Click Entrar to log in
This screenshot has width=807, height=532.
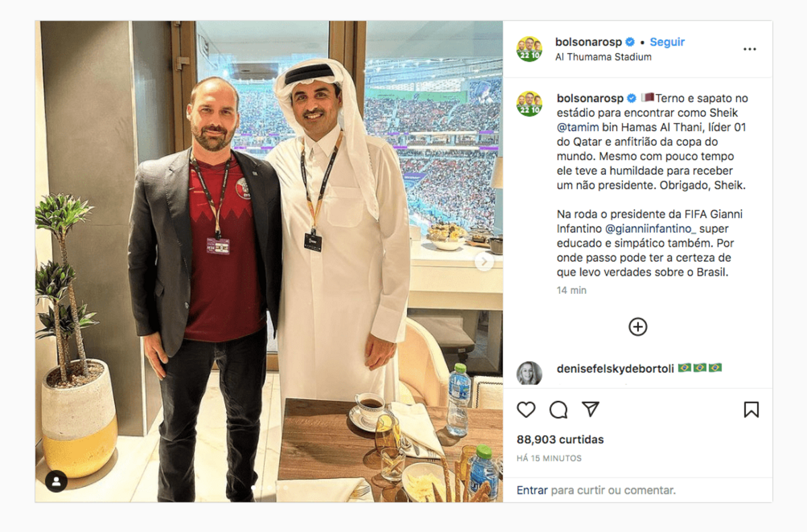click(533, 490)
